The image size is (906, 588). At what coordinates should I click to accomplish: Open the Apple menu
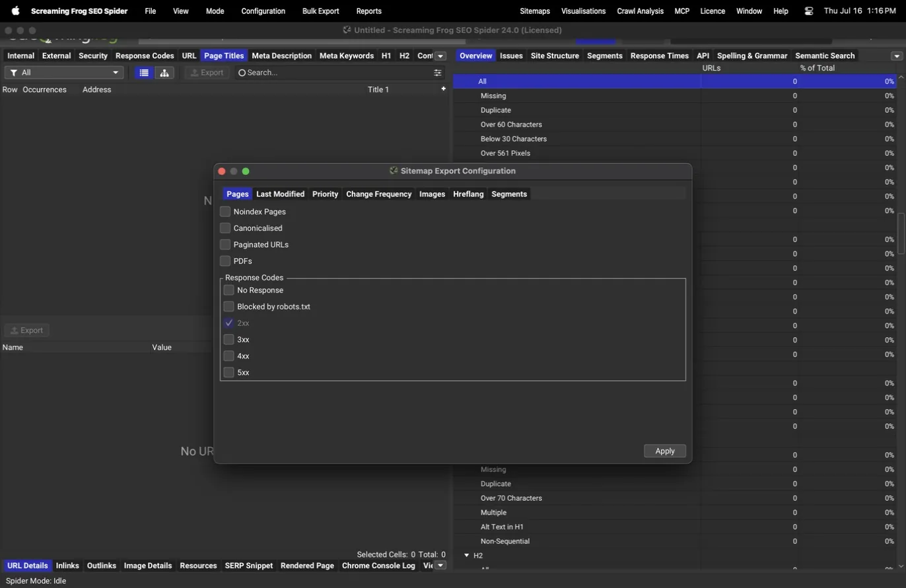click(15, 11)
